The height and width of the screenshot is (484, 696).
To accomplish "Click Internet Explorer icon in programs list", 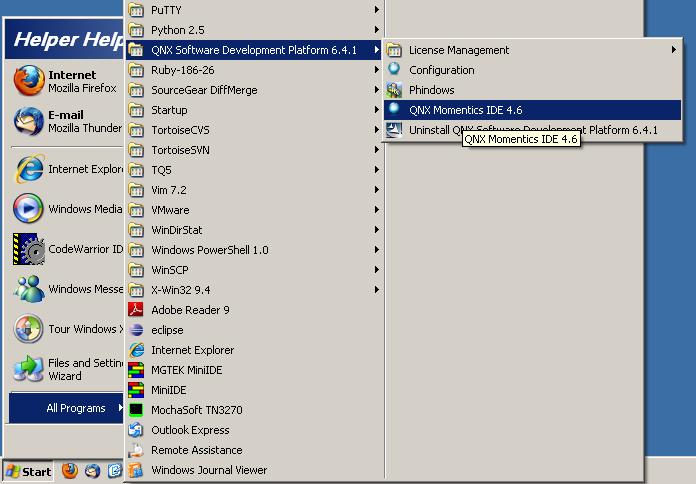I will click(x=136, y=350).
